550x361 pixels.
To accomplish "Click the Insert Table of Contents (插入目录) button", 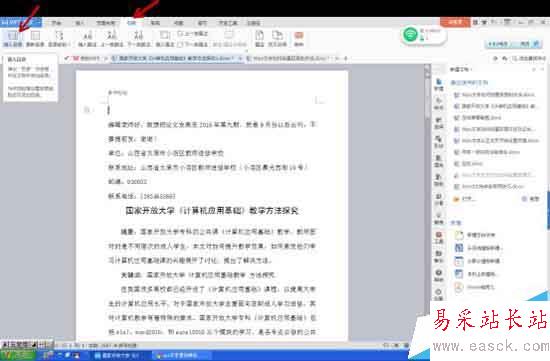I will pyautogui.click(x=13, y=39).
